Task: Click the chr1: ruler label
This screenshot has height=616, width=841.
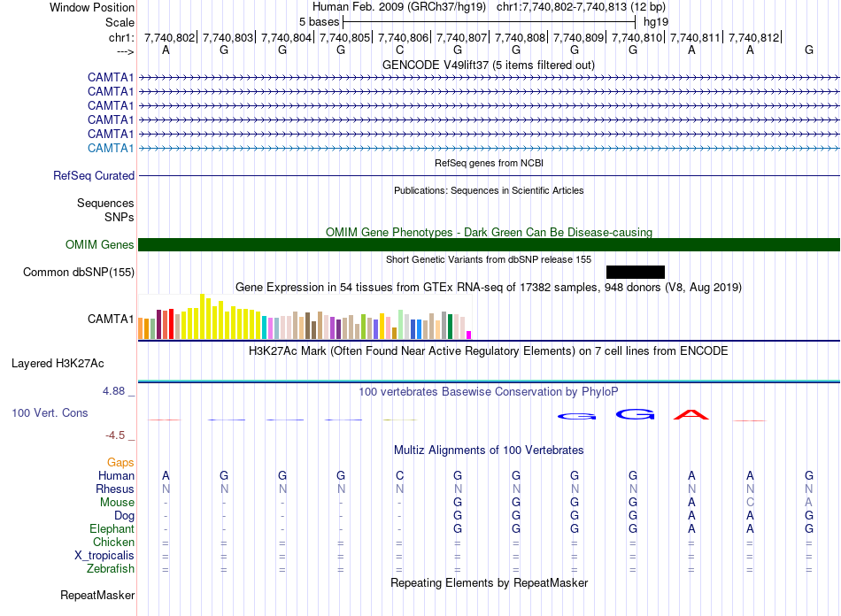Action: pos(121,37)
